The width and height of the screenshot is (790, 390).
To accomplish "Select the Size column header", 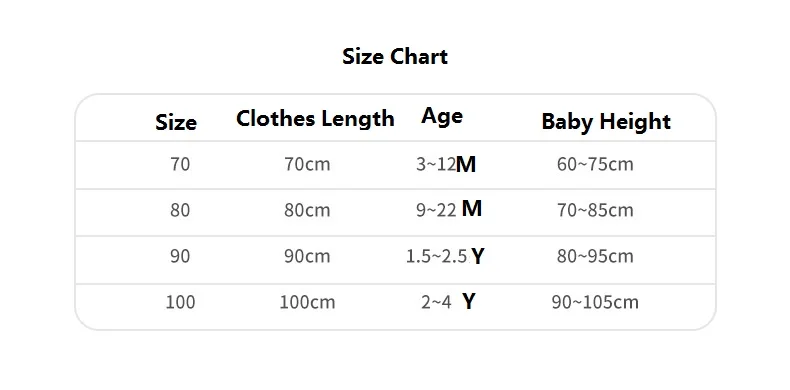I will (x=176, y=122).
